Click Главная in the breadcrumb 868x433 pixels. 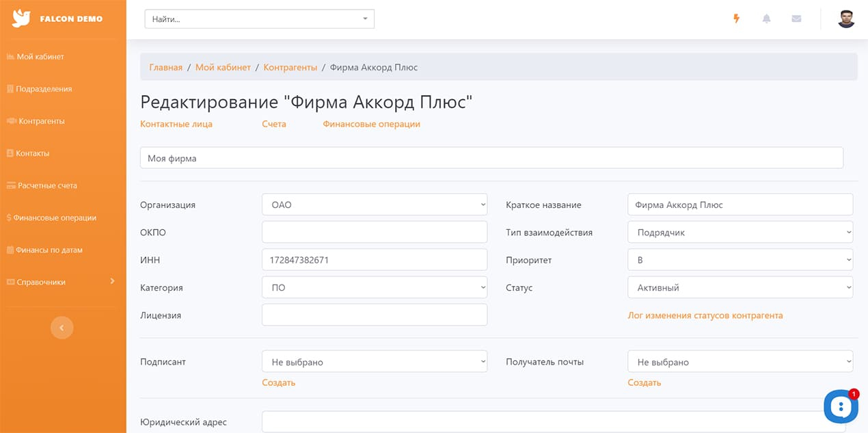click(166, 67)
